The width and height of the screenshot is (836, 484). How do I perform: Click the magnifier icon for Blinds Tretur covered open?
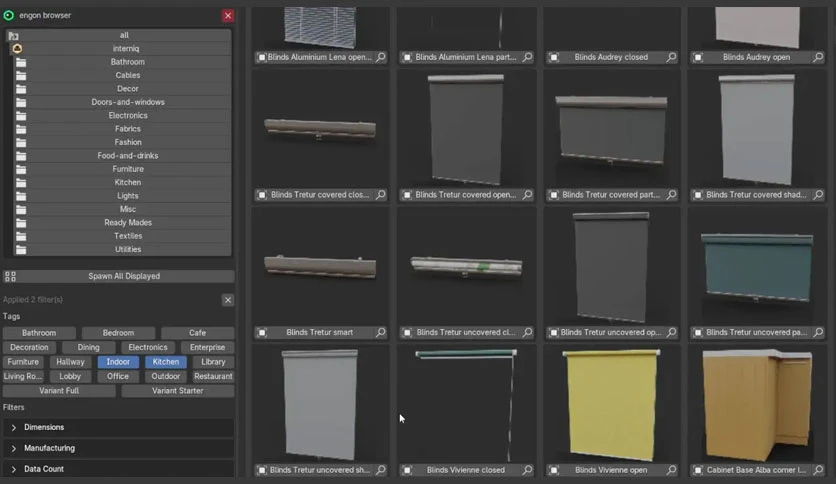coord(527,195)
